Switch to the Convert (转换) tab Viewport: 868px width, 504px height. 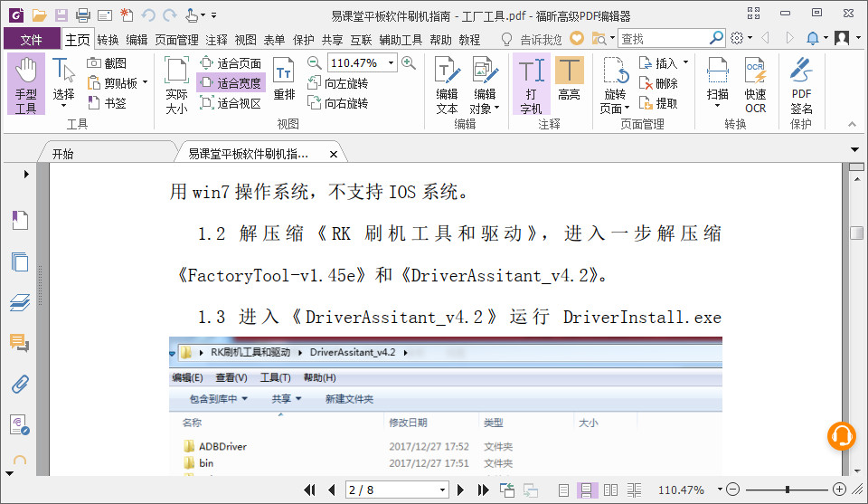coord(108,39)
